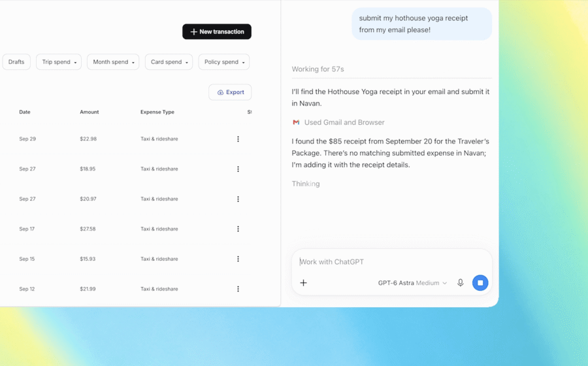
Task: Open options menu for Sep 15 $15.93 expense
Action: pyautogui.click(x=238, y=259)
